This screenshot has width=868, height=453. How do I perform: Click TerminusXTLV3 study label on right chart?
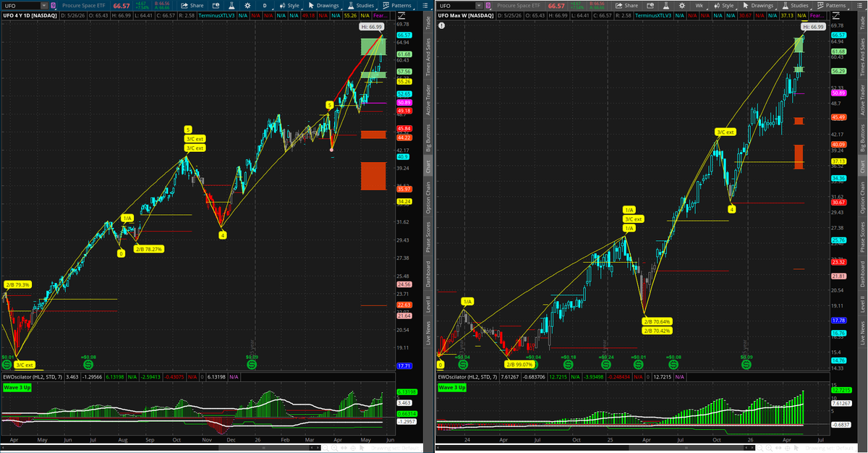click(x=653, y=16)
